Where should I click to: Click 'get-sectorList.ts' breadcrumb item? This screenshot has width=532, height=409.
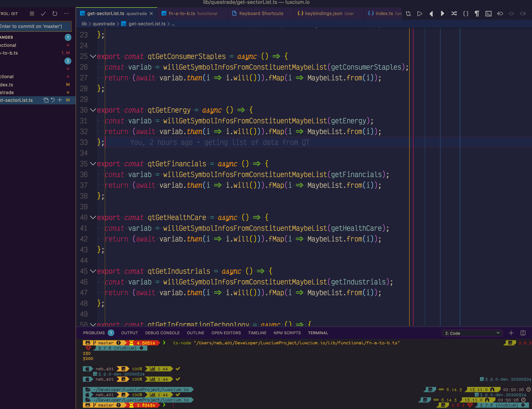(x=147, y=24)
